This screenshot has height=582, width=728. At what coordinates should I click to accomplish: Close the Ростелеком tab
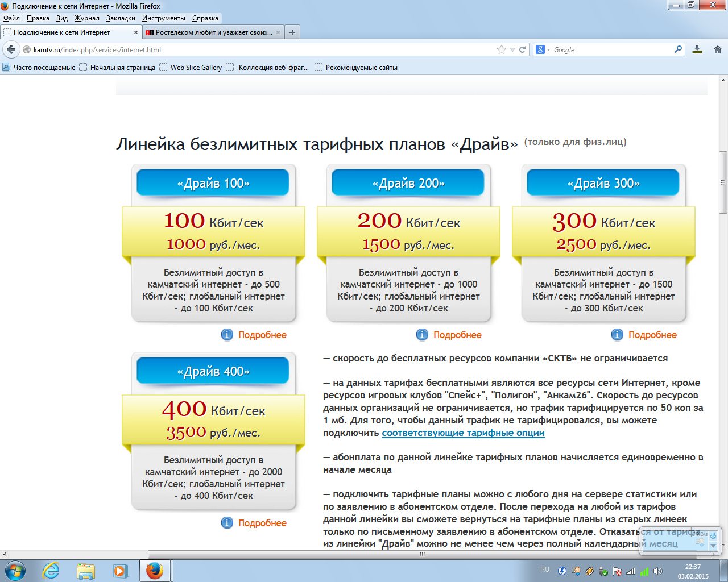click(x=278, y=32)
